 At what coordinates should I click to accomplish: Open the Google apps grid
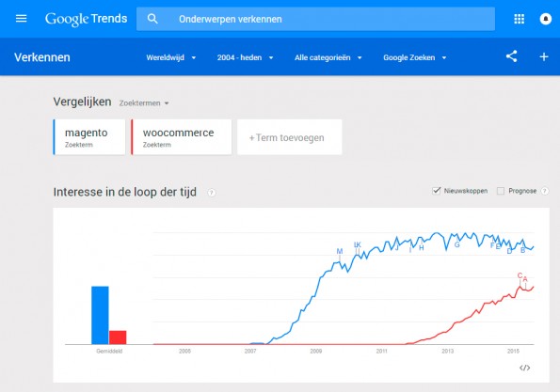[519, 19]
